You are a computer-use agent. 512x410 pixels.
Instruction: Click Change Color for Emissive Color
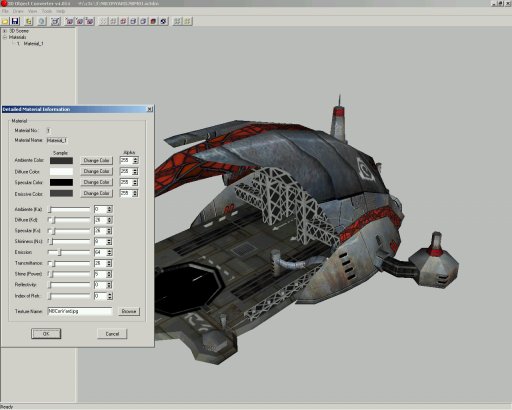(96, 193)
